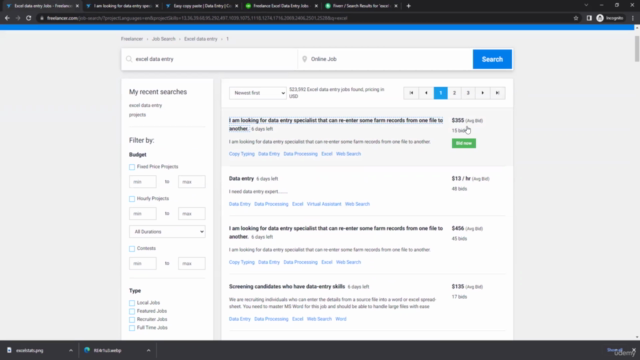
Task: Click the magnifier icon in search box
Action: pos(129,59)
